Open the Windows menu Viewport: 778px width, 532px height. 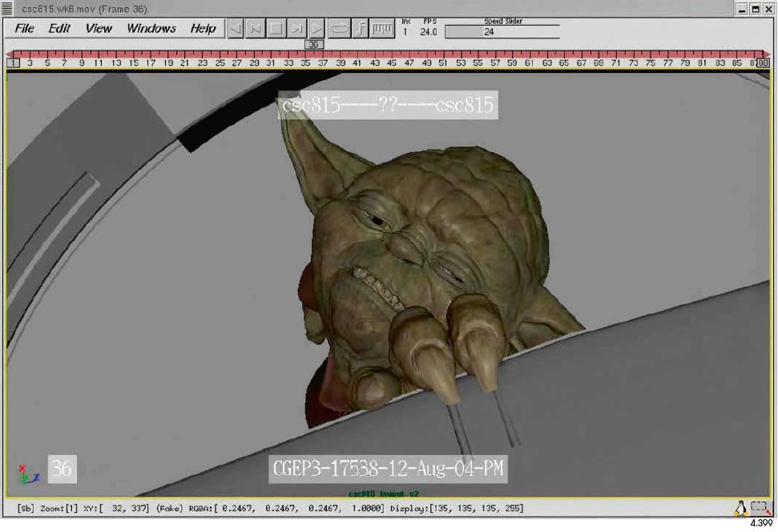click(x=151, y=29)
